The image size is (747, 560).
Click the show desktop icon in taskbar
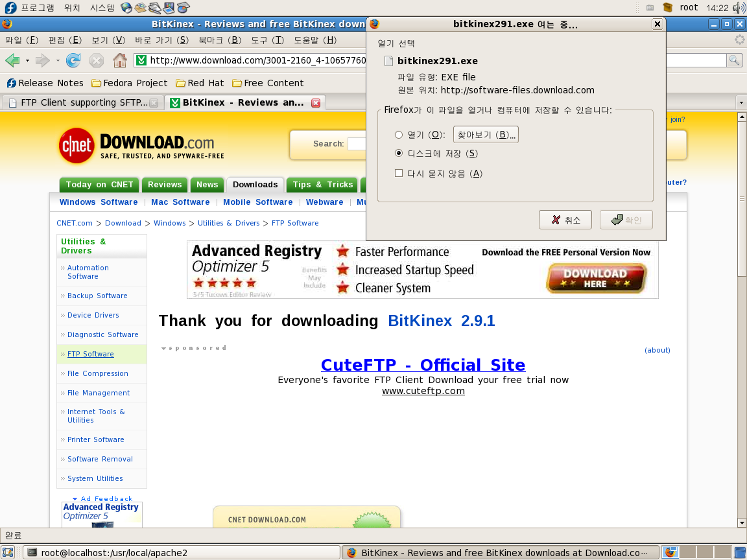pyautogui.click(x=8, y=553)
